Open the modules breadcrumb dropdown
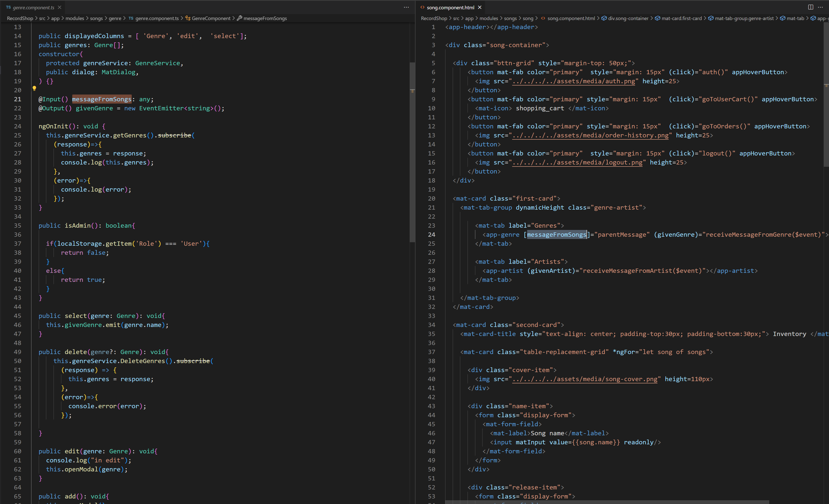This screenshot has width=829, height=504. point(75,18)
